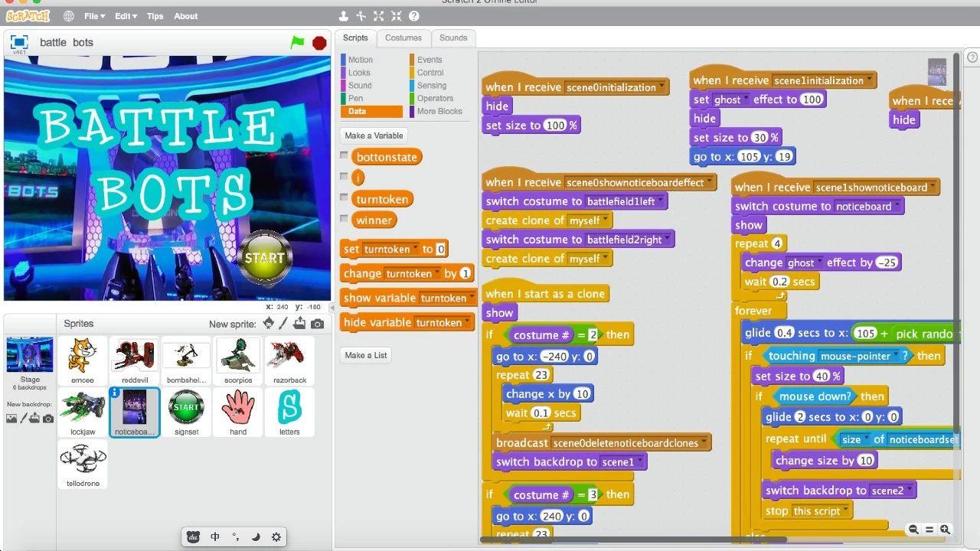The width and height of the screenshot is (980, 551).
Task: Choose new sprite from library
Action: [268, 324]
